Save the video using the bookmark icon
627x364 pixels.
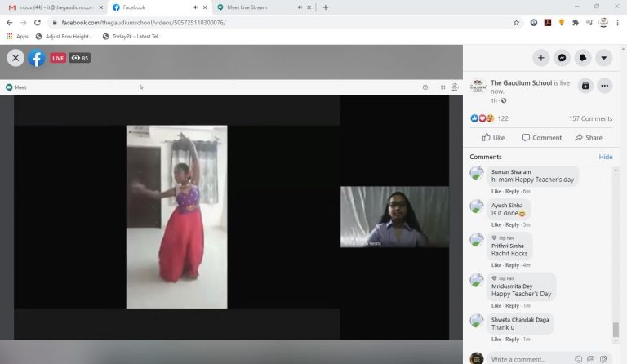tap(585, 86)
